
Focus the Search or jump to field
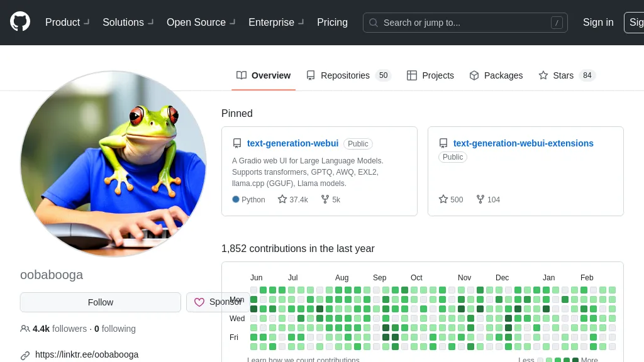coord(465,23)
